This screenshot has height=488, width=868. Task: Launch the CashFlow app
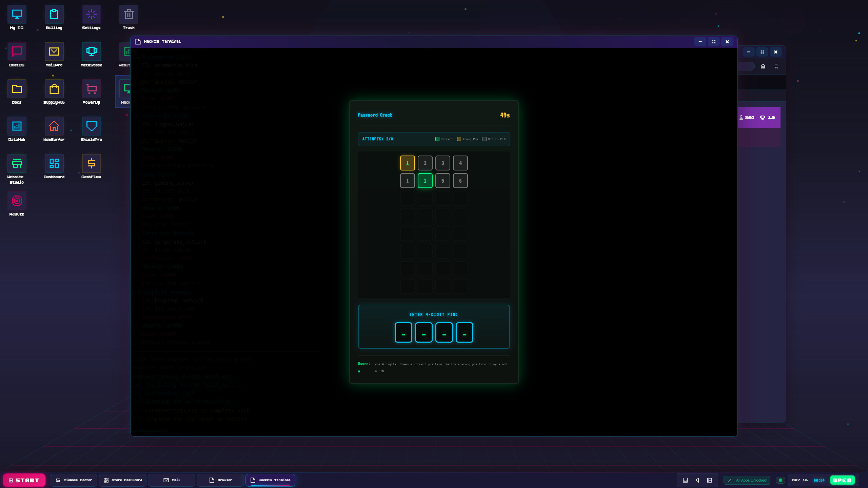tap(91, 163)
